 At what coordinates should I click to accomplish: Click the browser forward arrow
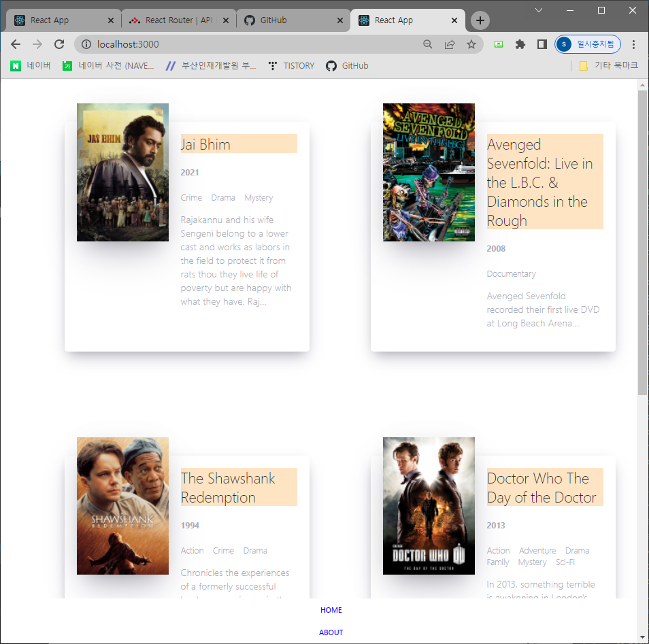pos(37,44)
